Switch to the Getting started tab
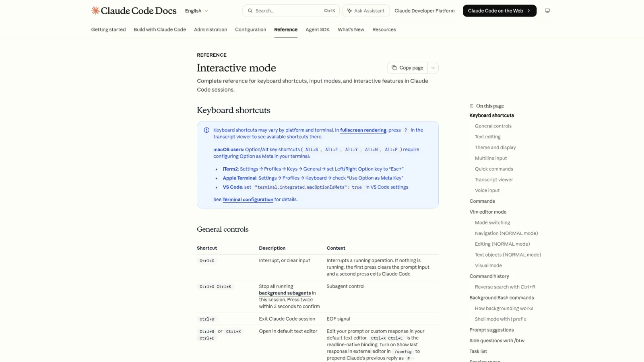The image size is (644, 362). coord(108,30)
